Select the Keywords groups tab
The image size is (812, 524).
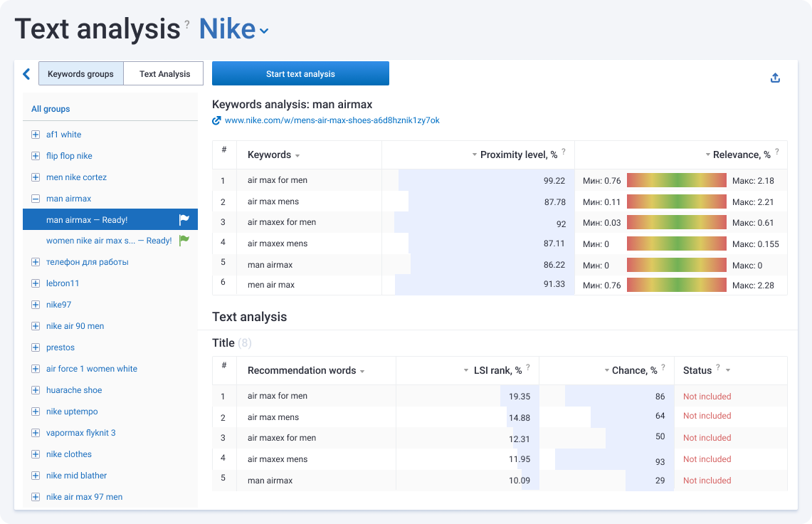tap(80, 74)
